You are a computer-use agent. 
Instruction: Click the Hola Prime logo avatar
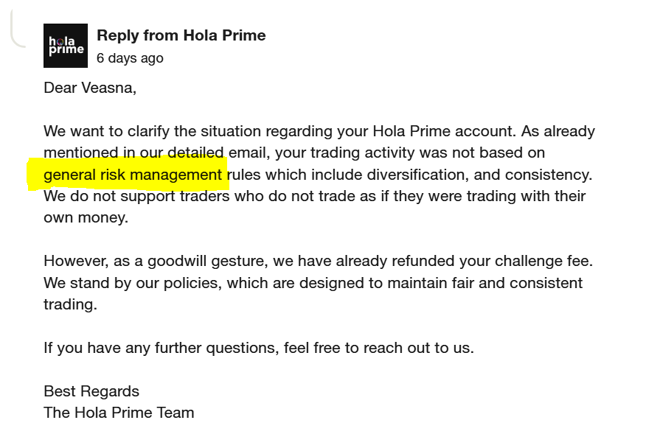(66, 45)
